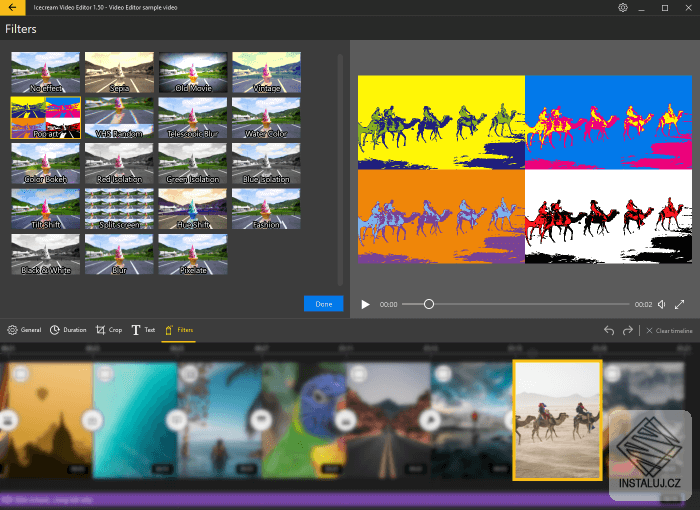Apply the Blue Isolation filter
Screen dimensions: 700x510
[x=267, y=163]
